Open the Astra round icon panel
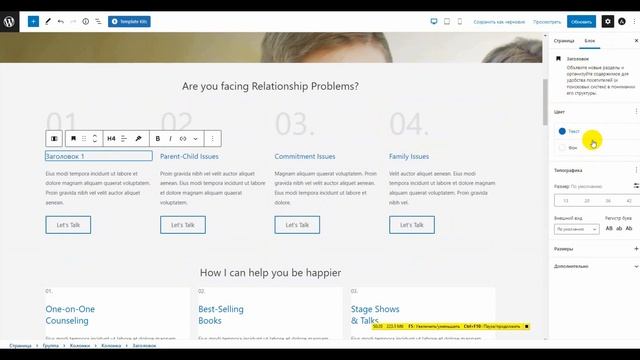640x360 pixels. click(622, 21)
